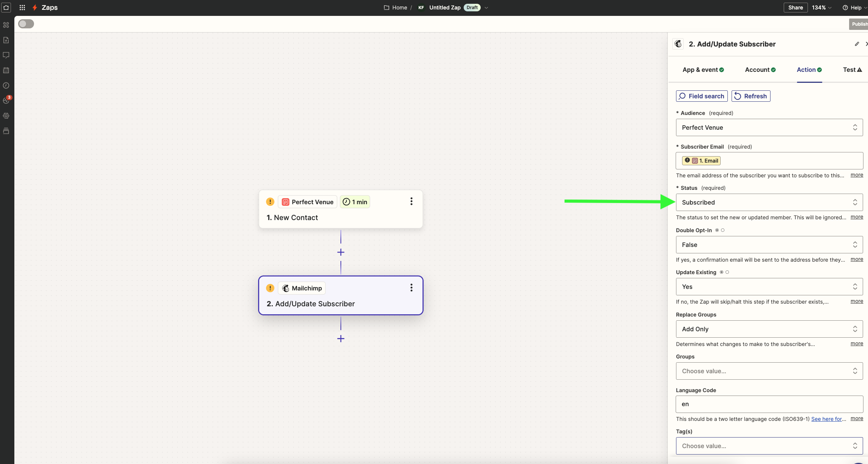Click the Help question mark icon
Viewport: 868px width, 464px height.
(x=845, y=8)
